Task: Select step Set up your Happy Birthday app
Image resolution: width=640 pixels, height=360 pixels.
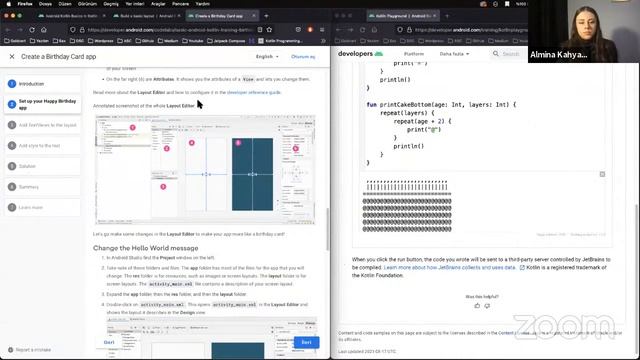Action: click(42, 104)
